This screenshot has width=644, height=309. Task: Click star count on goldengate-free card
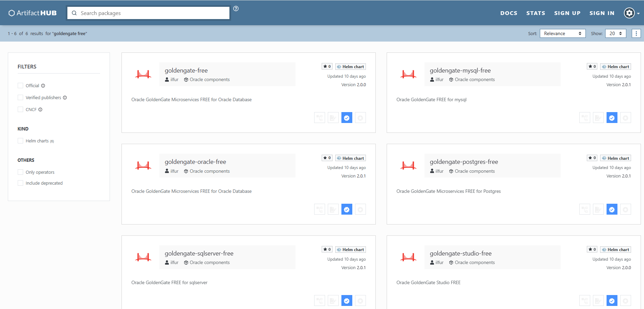tap(327, 66)
